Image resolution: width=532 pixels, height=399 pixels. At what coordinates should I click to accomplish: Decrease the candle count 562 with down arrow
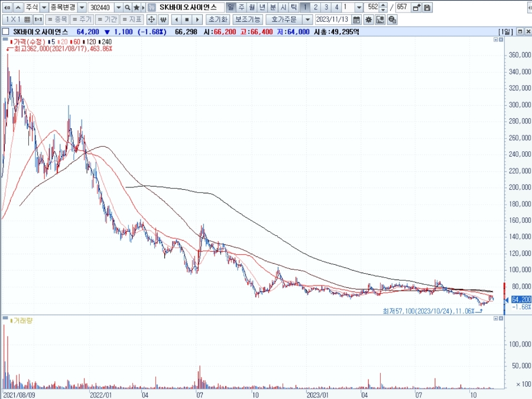point(383,9)
